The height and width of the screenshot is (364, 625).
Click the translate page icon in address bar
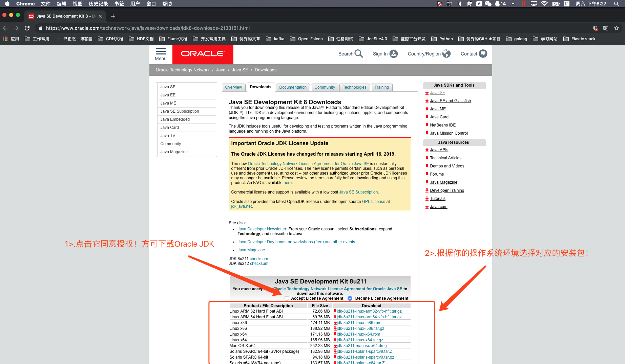[x=606, y=28]
